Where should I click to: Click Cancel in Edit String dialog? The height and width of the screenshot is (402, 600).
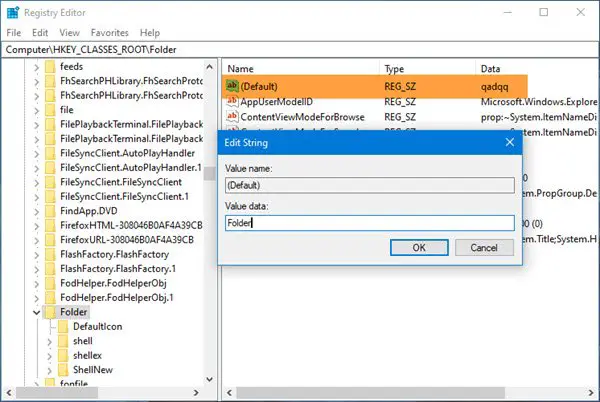(x=484, y=247)
